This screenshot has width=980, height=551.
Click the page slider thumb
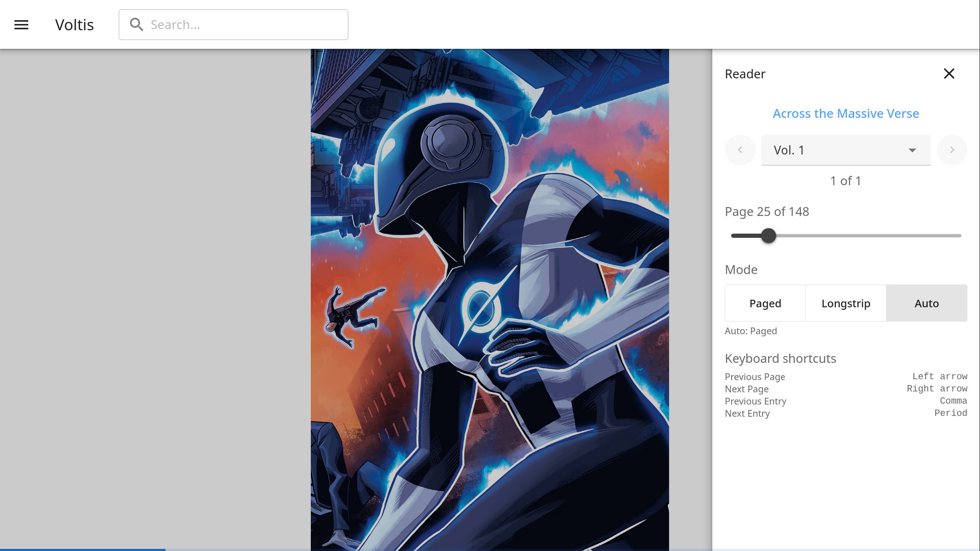pyautogui.click(x=769, y=236)
